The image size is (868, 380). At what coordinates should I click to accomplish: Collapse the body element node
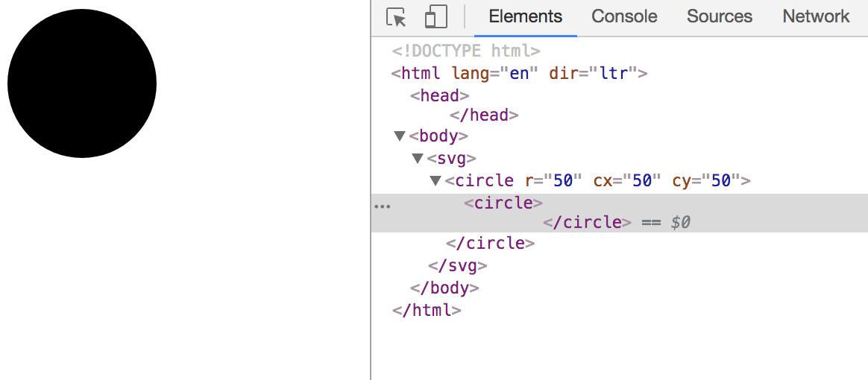[400, 136]
